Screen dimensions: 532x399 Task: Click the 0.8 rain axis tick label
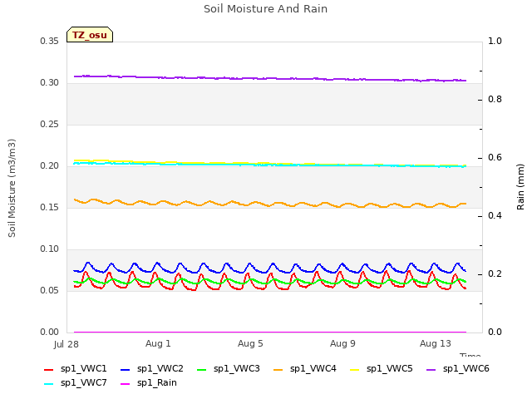click(495, 100)
